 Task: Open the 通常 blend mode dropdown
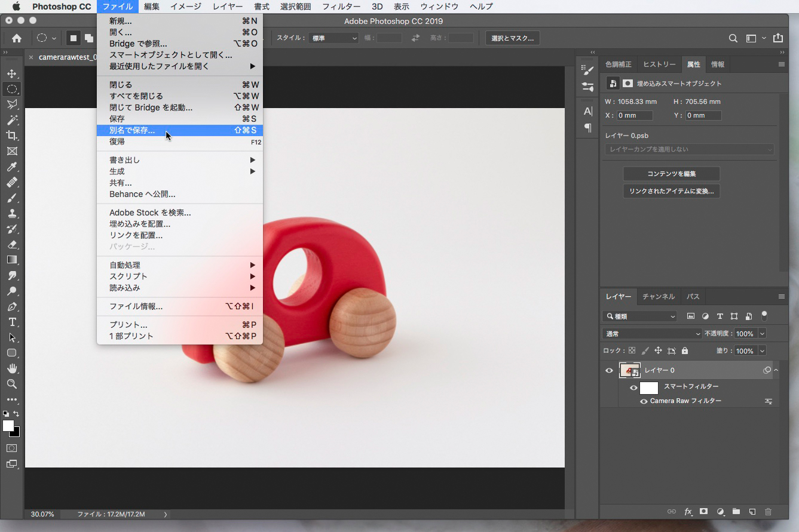[651, 334]
